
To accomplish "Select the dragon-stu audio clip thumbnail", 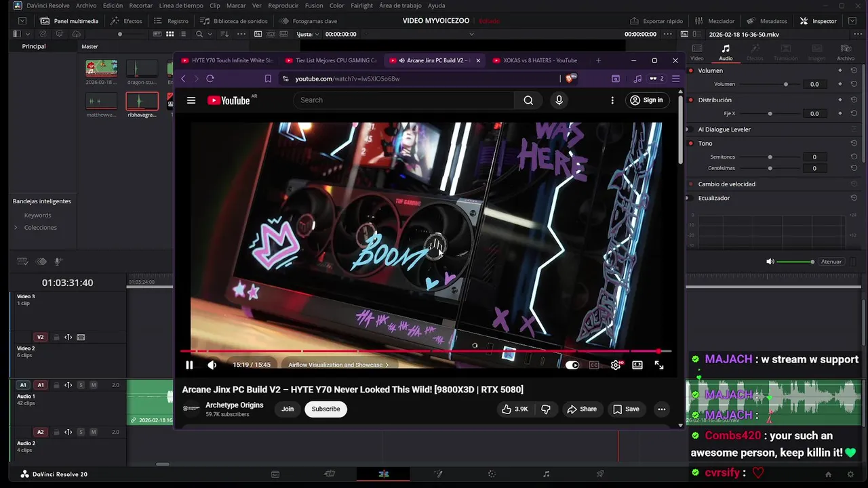I will point(142,68).
